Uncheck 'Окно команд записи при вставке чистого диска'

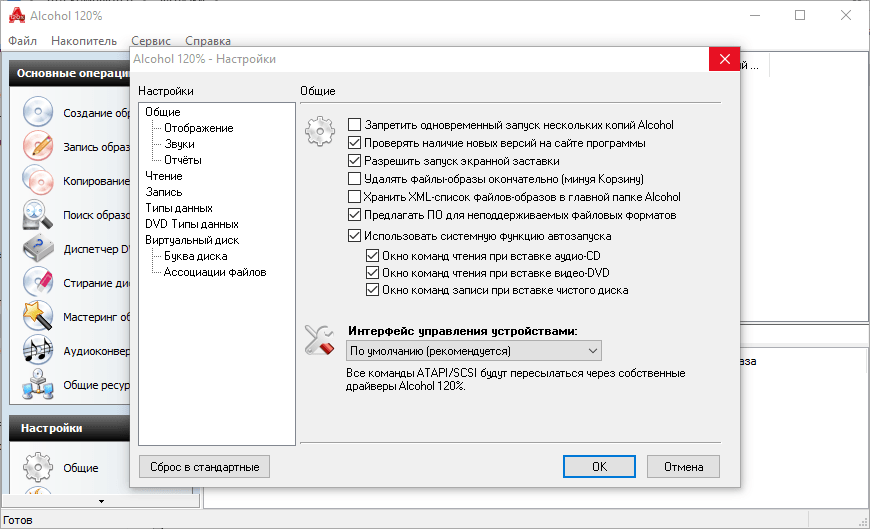[372, 290]
